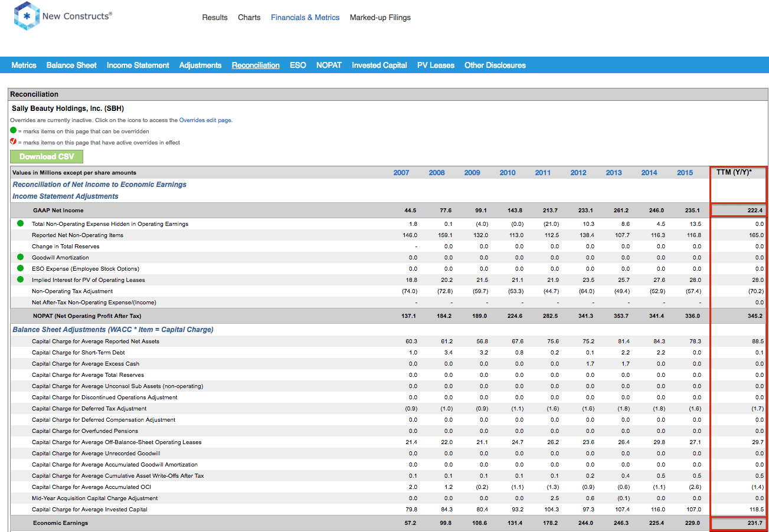The height and width of the screenshot is (532, 769).
Task: Click the Economic Earnings row label
Action: [60, 523]
